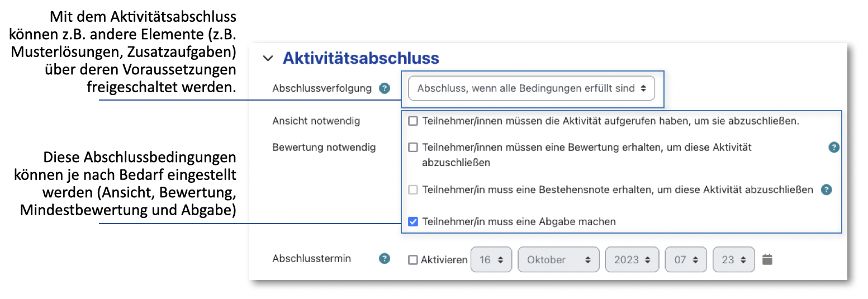Click the Aktivitätsabschluss section heading
The height and width of the screenshot is (299, 868).
361,58
